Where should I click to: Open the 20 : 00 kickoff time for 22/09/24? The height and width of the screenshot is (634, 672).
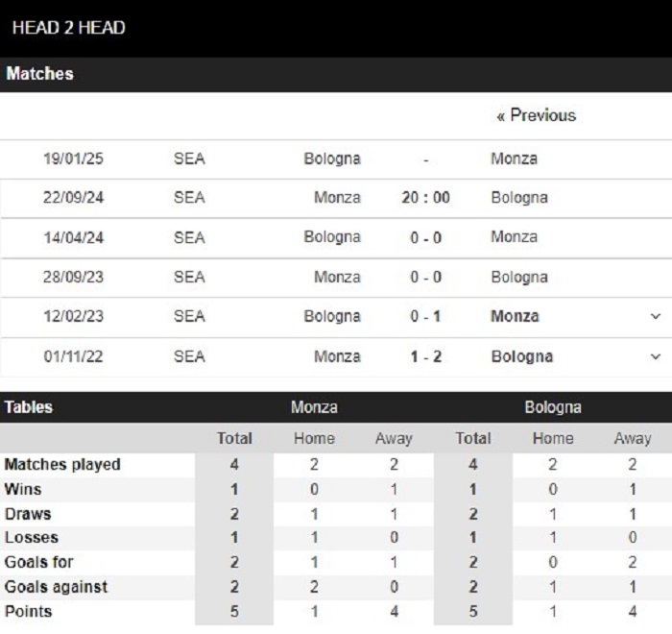click(x=425, y=198)
